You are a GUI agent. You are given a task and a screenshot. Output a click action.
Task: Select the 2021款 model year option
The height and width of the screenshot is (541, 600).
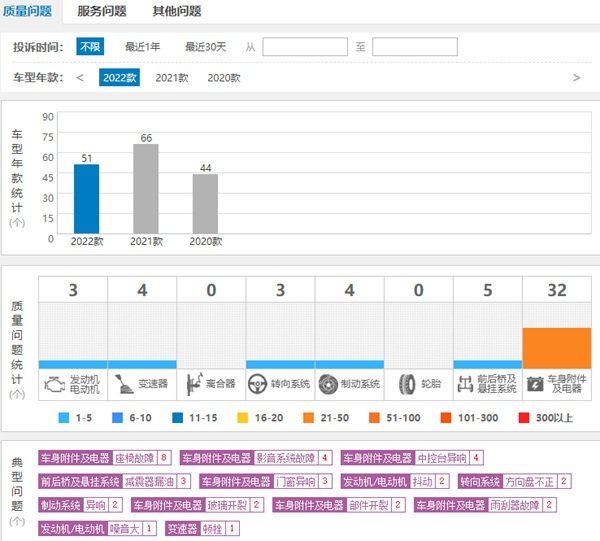[x=172, y=77]
